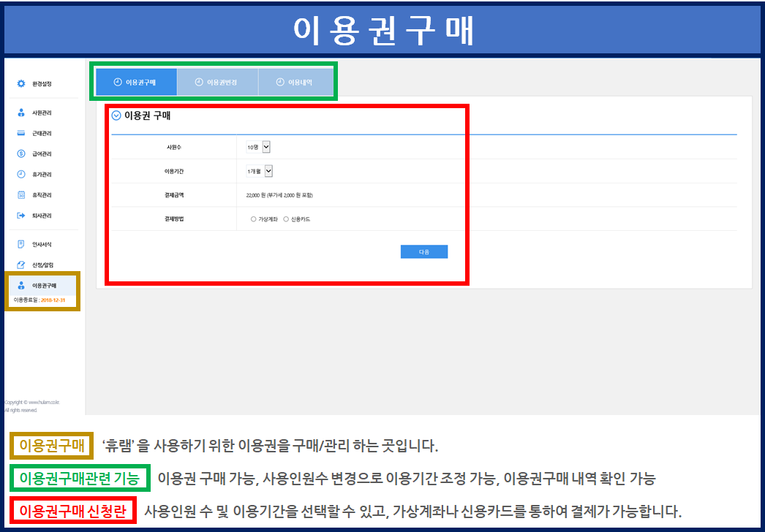Open 환경설정 gear icon in sidebar
The image size is (765, 532).
click(x=21, y=84)
